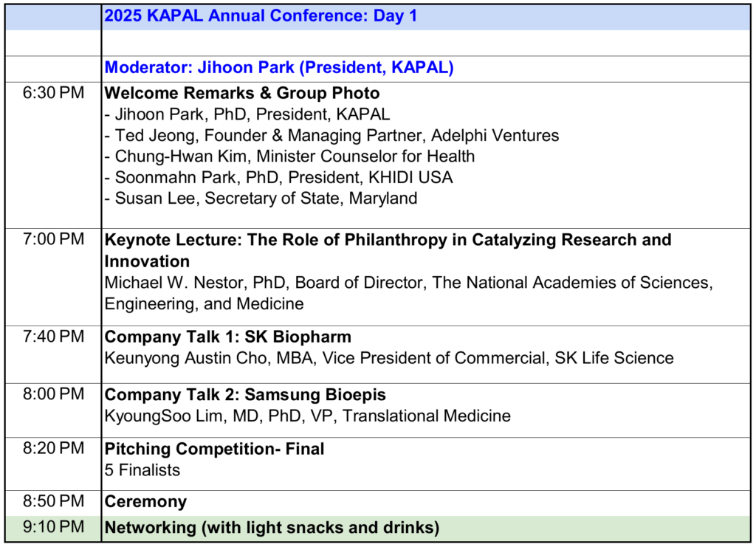Select the Keynote Lecture title text
The image size is (756, 547).
click(388, 241)
